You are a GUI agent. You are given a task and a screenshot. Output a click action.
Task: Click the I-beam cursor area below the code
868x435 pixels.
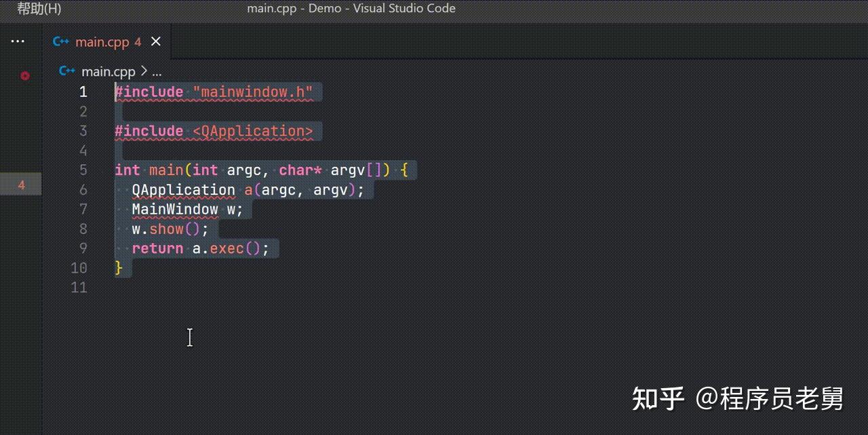click(190, 337)
